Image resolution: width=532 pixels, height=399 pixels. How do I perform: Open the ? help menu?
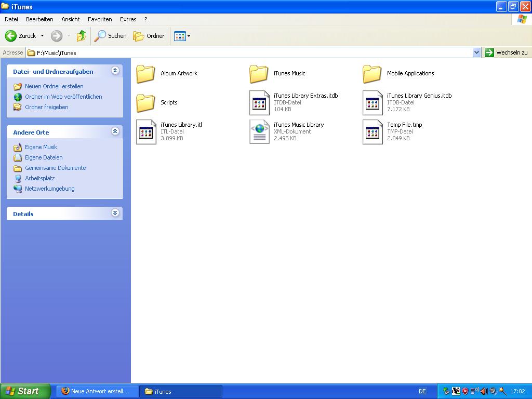click(146, 19)
